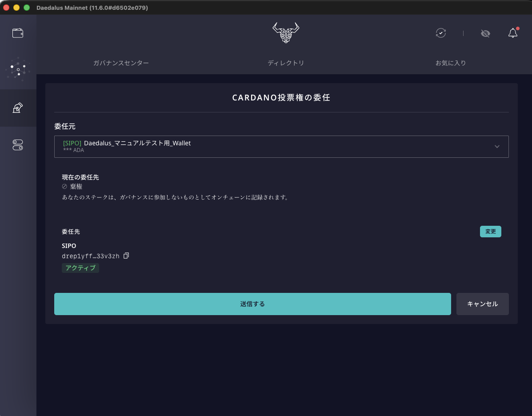532x416 pixels.
Task: Click the 棄権 current delegation label
Action: 76,187
